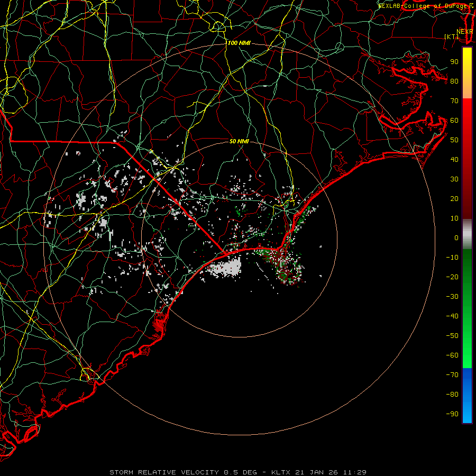Click the positive 50 scale label
Image resolution: width=476 pixels, height=476 pixels.
coord(454,140)
